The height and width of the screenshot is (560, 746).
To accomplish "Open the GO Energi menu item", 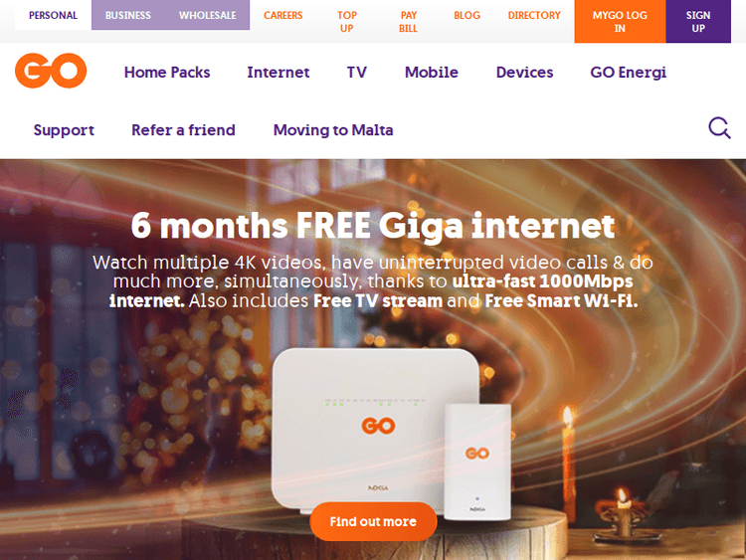I will click(628, 73).
